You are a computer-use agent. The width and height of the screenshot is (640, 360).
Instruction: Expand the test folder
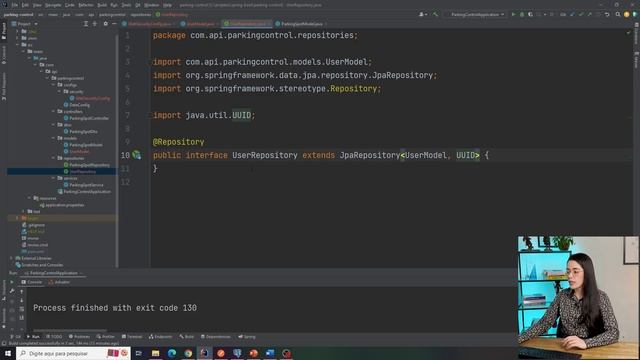24,211
